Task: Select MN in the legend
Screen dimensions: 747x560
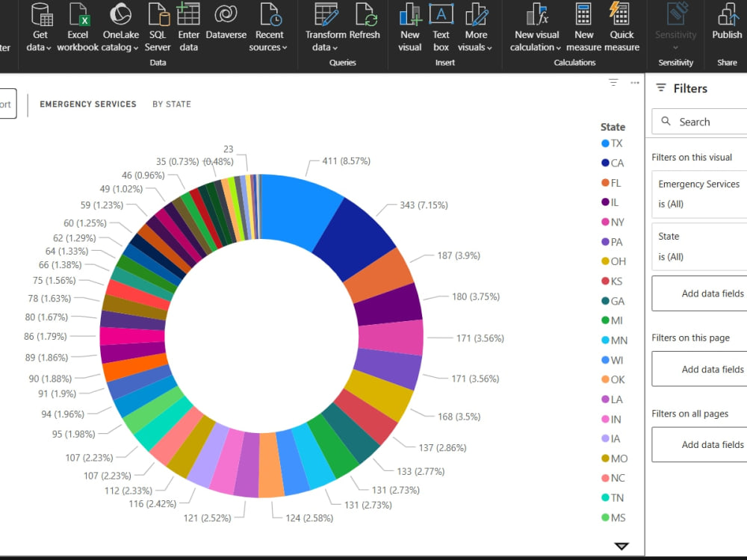Action: point(615,340)
